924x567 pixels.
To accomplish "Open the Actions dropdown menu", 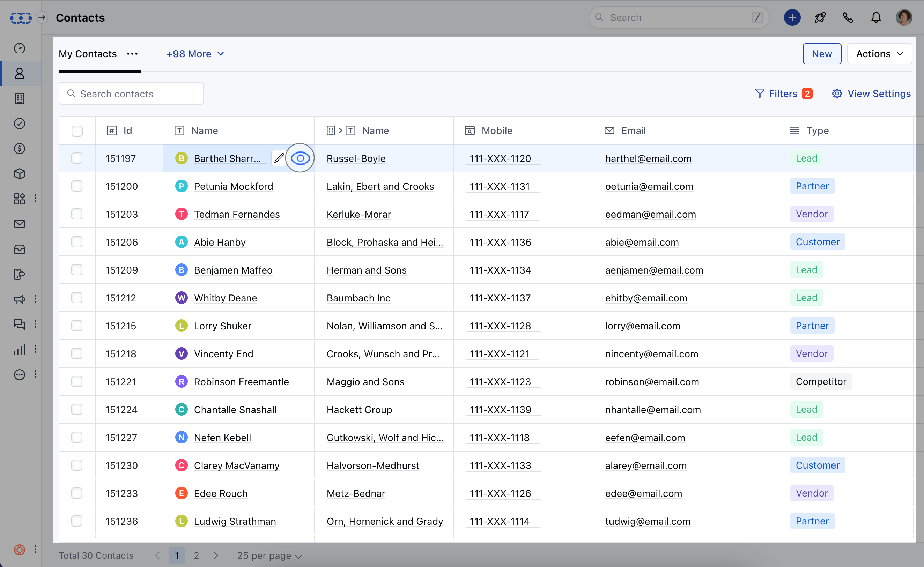I will pos(879,54).
